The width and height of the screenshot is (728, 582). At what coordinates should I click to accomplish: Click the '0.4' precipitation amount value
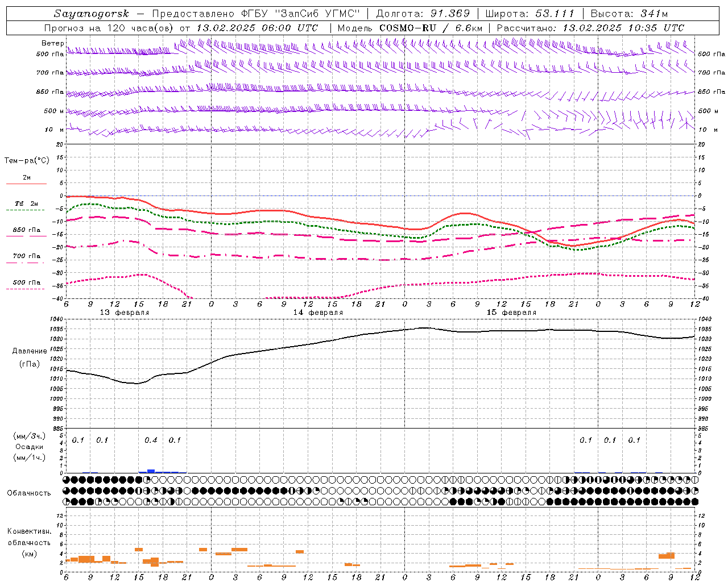[x=151, y=440]
